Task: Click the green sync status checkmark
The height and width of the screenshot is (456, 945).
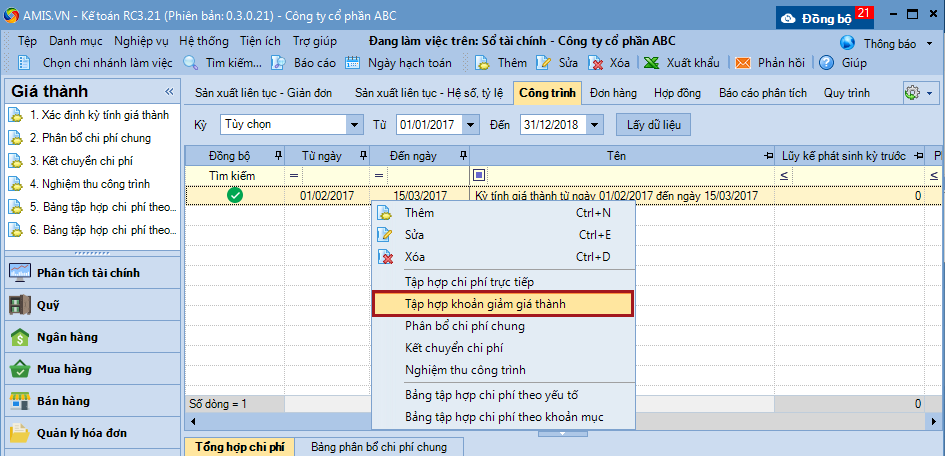Action: 235,196
